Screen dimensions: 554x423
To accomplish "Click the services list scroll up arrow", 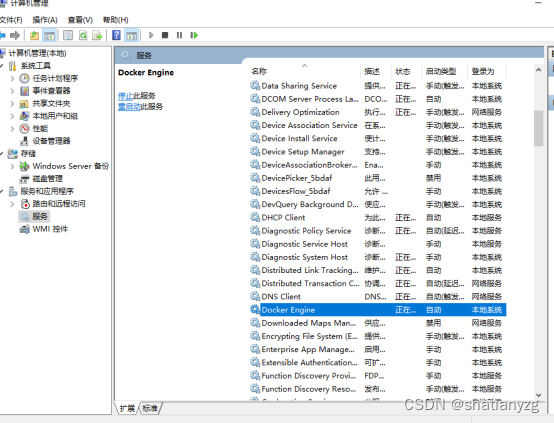I will tap(538, 70).
